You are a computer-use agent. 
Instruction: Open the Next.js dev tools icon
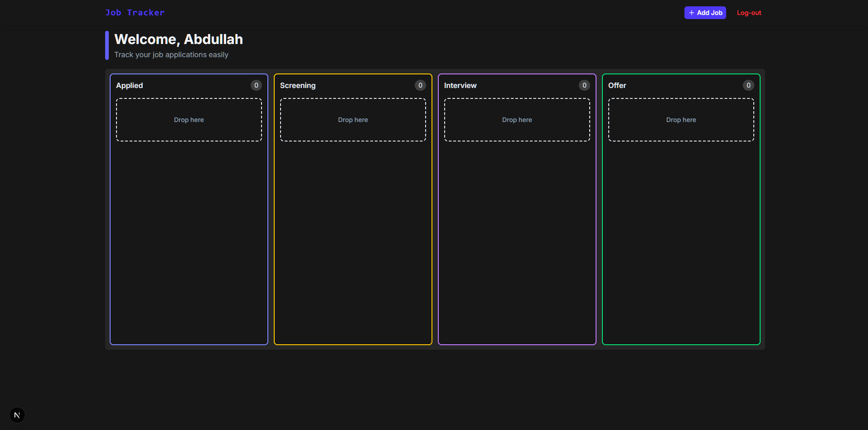tap(17, 415)
